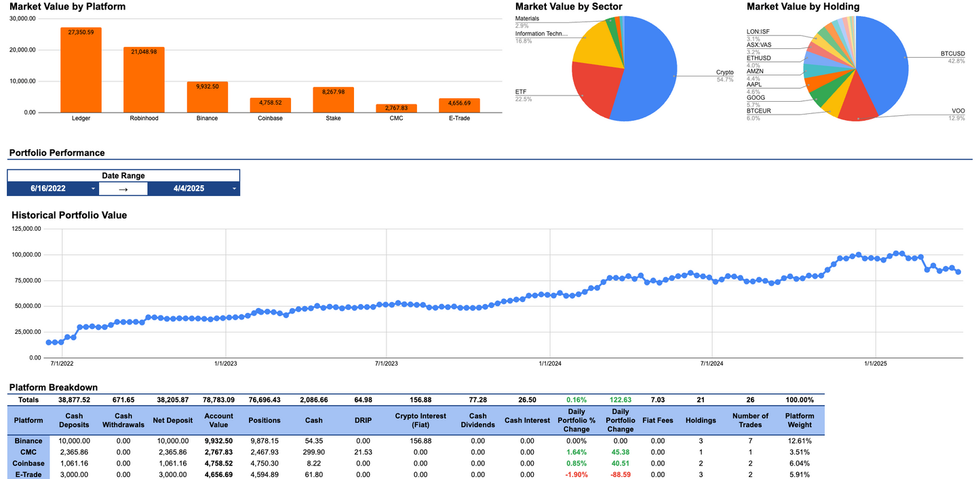Select Coinbase daily percent change 0.85%
The height and width of the screenshot is (479, 980).
pos(576,463)
